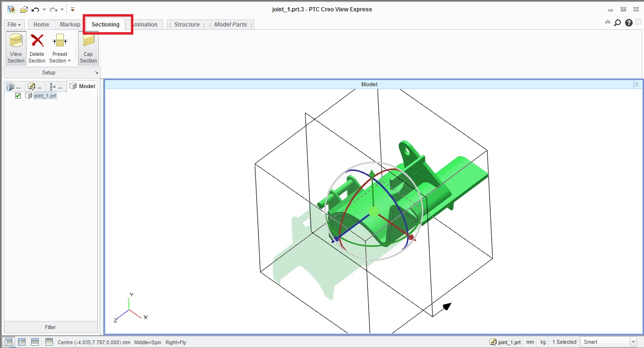This screenshot has width=644, height=348.
Task: Switch to the Home tab
Action: click(41, 25)
